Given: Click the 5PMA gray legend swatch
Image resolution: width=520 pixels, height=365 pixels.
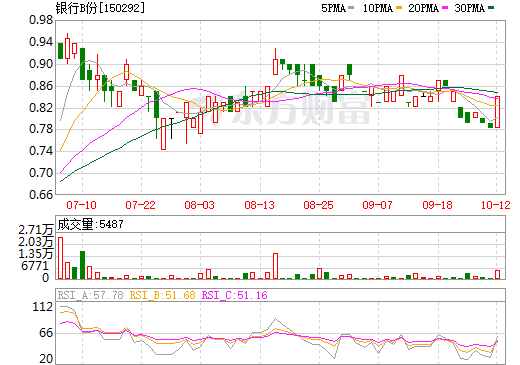Looking at the screenshot, I should click(351, 7).
